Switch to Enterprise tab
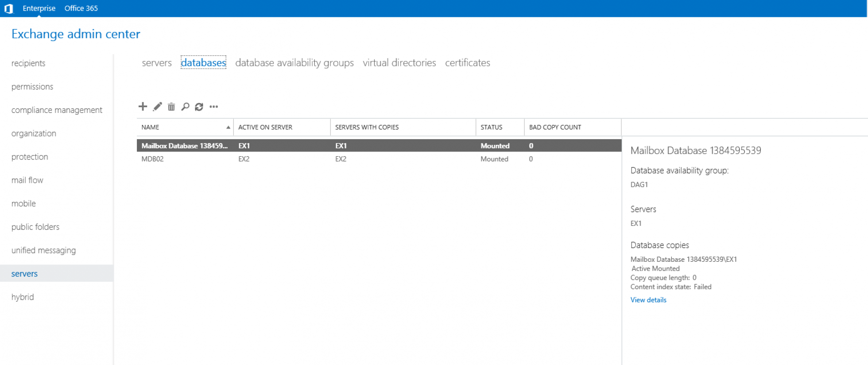 click(x=39, y=8)
